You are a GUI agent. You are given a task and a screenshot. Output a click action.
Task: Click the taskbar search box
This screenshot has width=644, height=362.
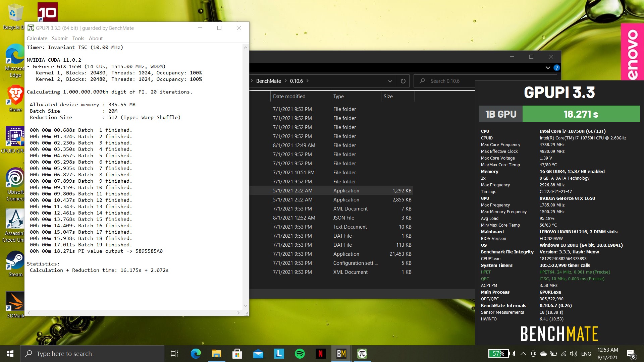click(x=92, y=354)
